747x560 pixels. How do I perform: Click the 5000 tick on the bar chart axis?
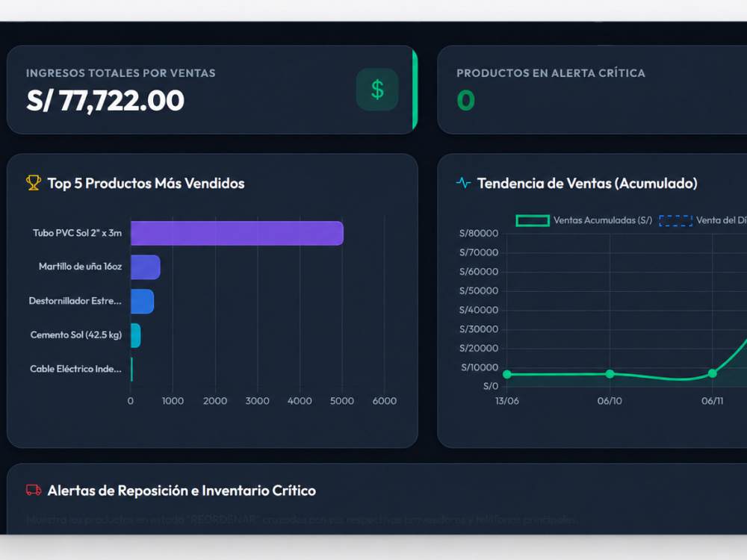(342, 401)
